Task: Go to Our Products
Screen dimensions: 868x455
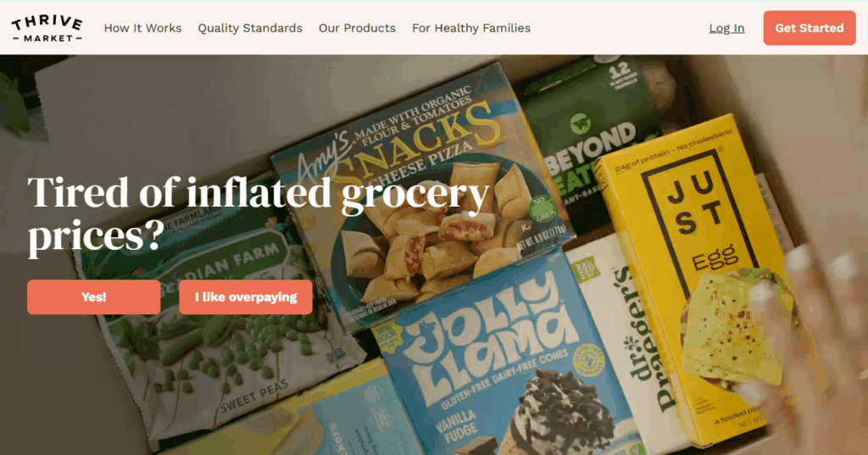Action: pyautogui.click(x=357, y=28)
